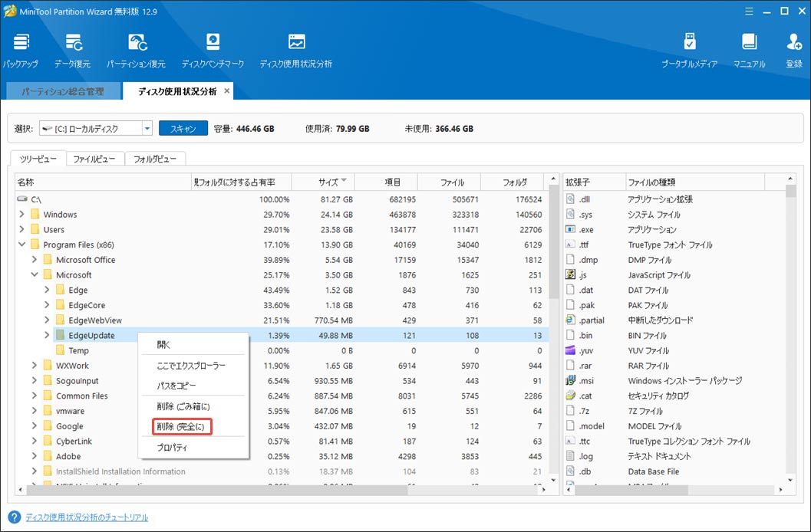
Task: Select 削除 (完全に) option
Action: tap(193, 427)
